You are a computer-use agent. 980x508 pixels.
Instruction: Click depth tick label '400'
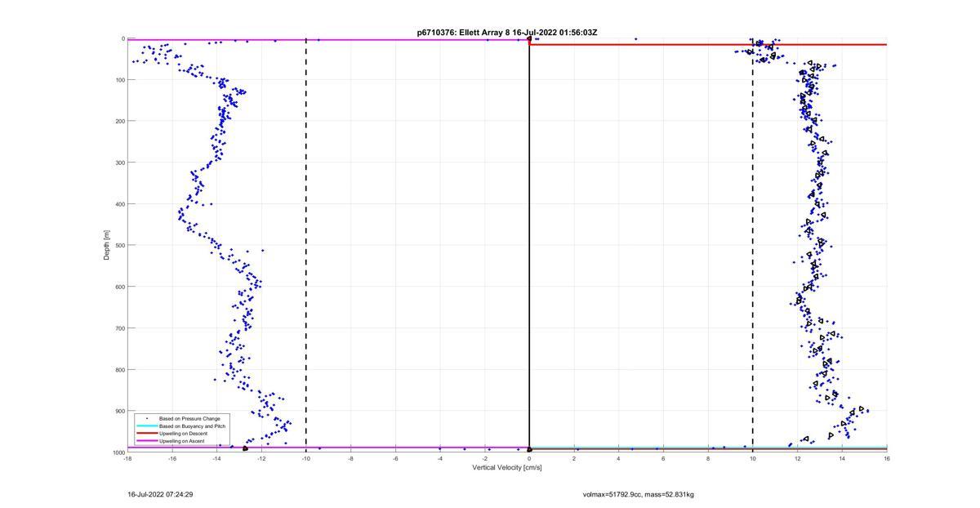coord(119,204)
